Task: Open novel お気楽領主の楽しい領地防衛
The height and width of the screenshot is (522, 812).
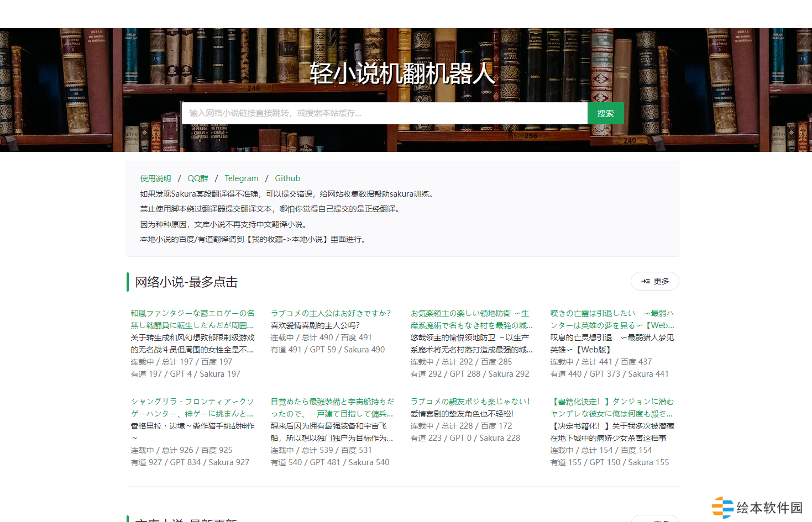Action: coord(471,319)
